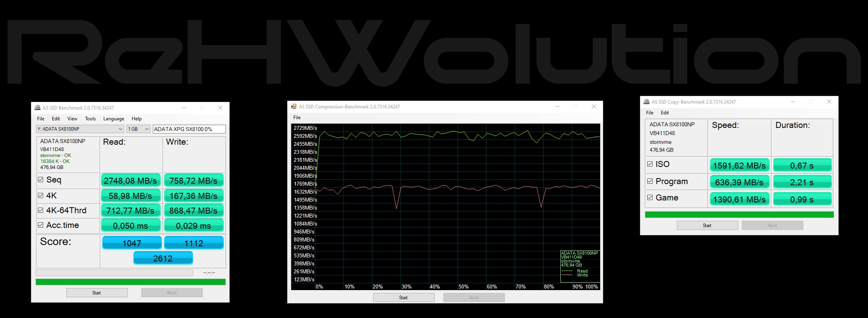Screen dimensions: 868x318
Task: Click Compression-Benchmark window title icon
Action: [x=294, y=106]
